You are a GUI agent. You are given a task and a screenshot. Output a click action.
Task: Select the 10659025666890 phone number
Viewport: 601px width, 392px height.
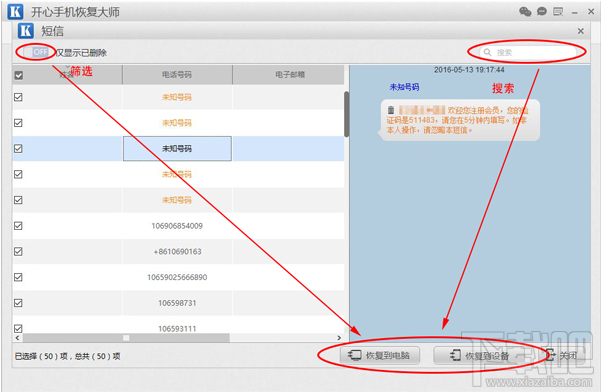point(177,277)
